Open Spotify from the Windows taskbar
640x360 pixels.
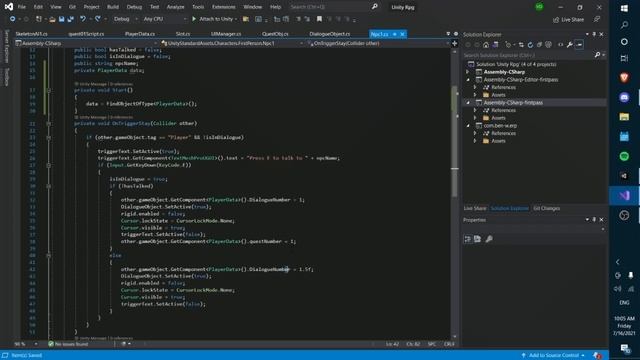tap(624, 156)
